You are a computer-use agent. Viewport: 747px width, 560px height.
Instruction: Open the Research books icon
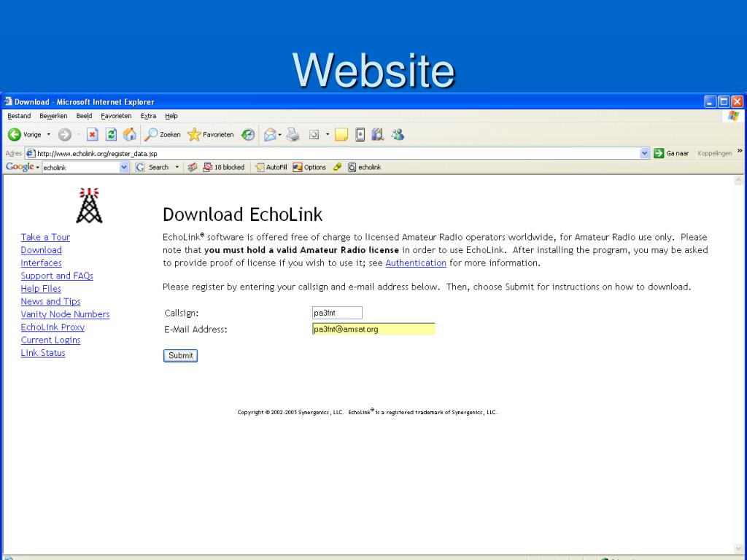tap(378, 135)
